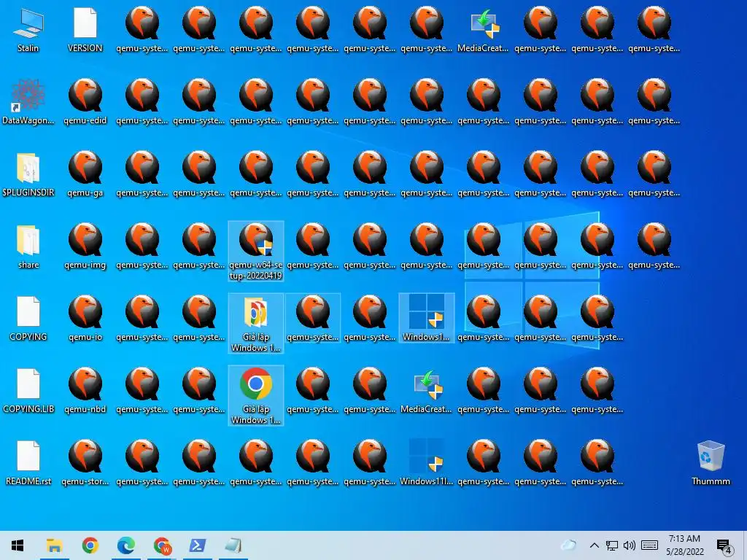Show hidden system tray icons
The width and height of the screenshot is (747, 560).
594,545
